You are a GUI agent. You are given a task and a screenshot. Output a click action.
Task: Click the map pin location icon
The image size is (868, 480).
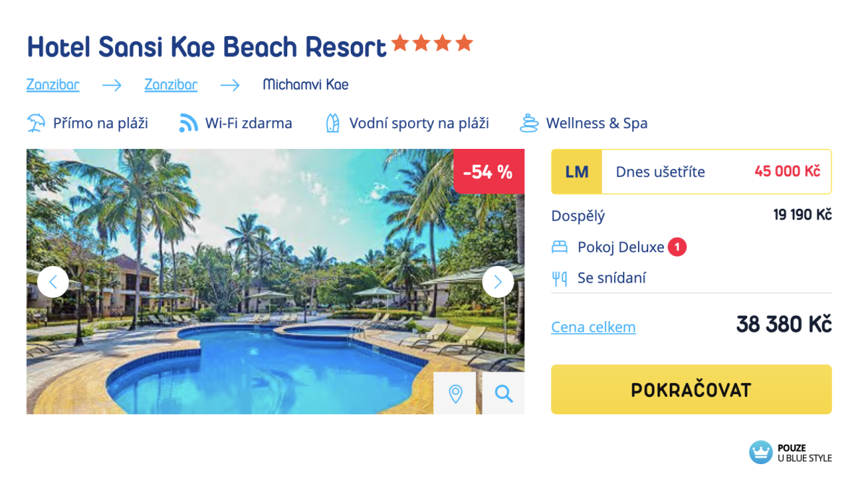click(455, 394)
